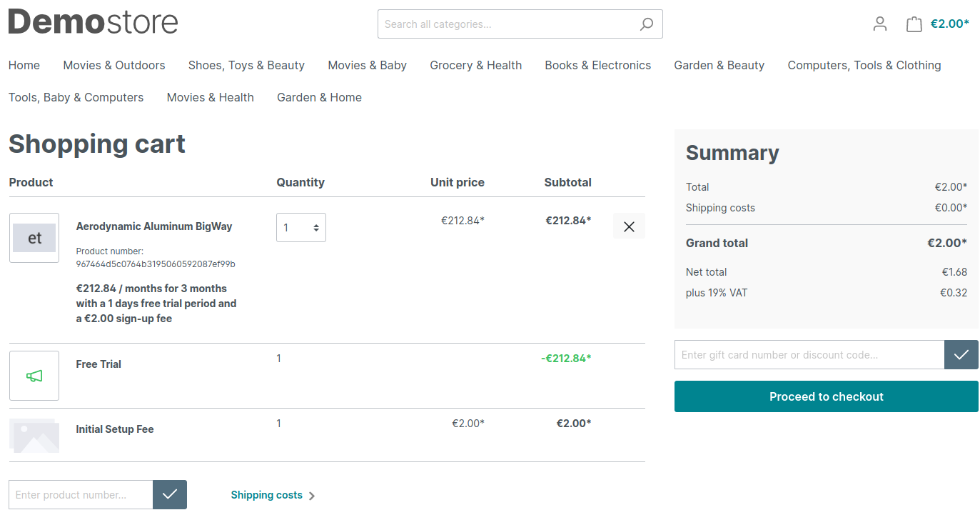Click the Unit price column header

458,182
